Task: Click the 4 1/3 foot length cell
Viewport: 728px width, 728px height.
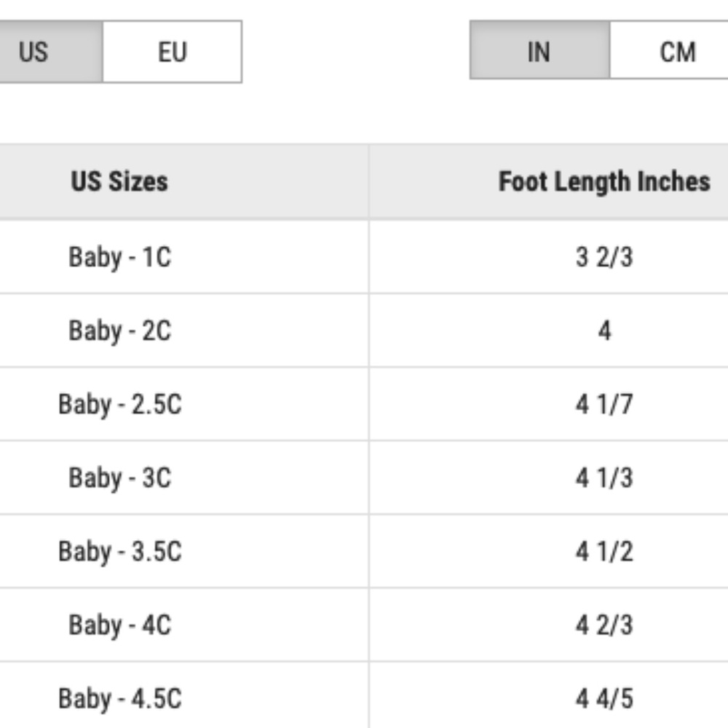Action: tap(604, 477)
